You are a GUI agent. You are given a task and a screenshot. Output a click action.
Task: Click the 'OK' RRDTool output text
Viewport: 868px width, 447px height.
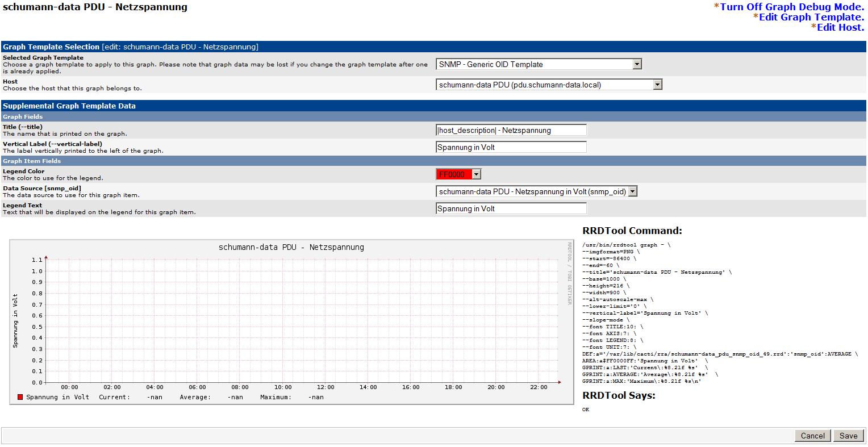pos(586,410)
